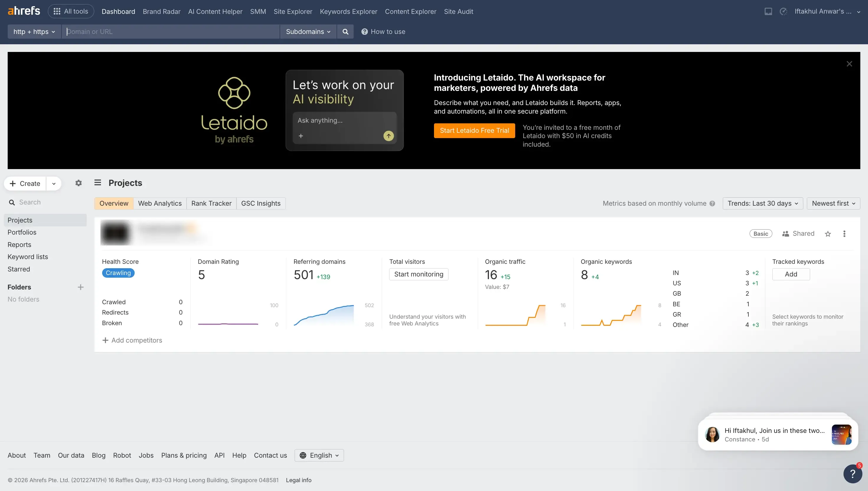Open dashboard settings gear
This screenshot has width=868, height=491.
tap(78, 183)
